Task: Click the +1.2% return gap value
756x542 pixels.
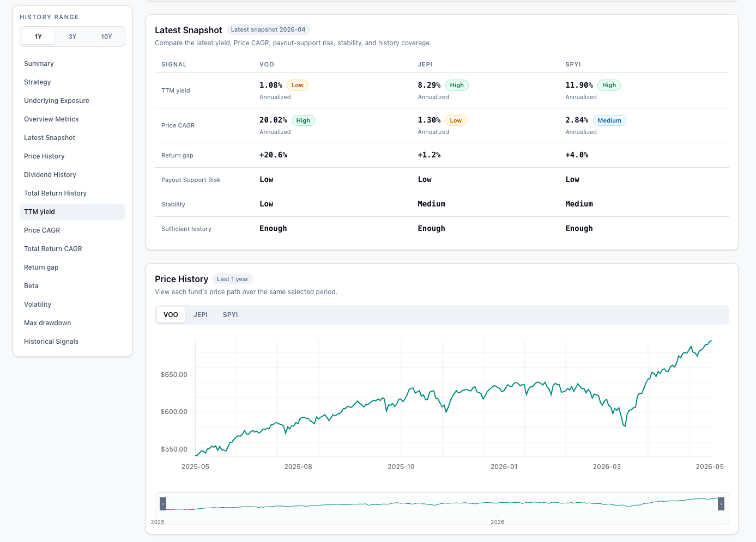Action: pyautogui.click(x=430, y=155)
